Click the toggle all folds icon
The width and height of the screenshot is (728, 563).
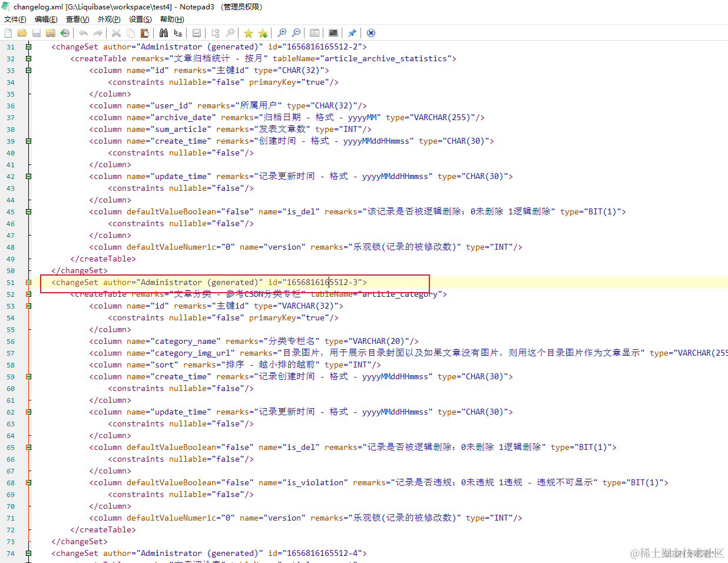(216, 33)
